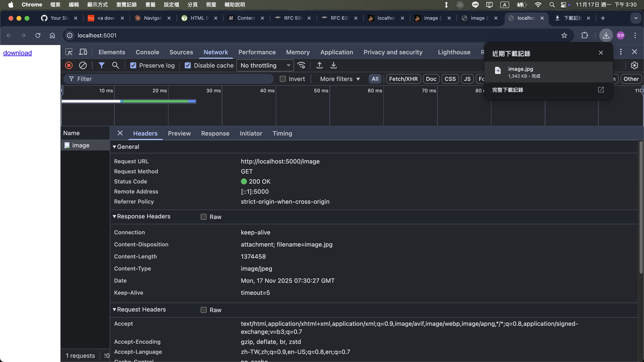This screenshot has height=362, width=644.
Task: Open network search magnifier
Action: pos(115,65)
